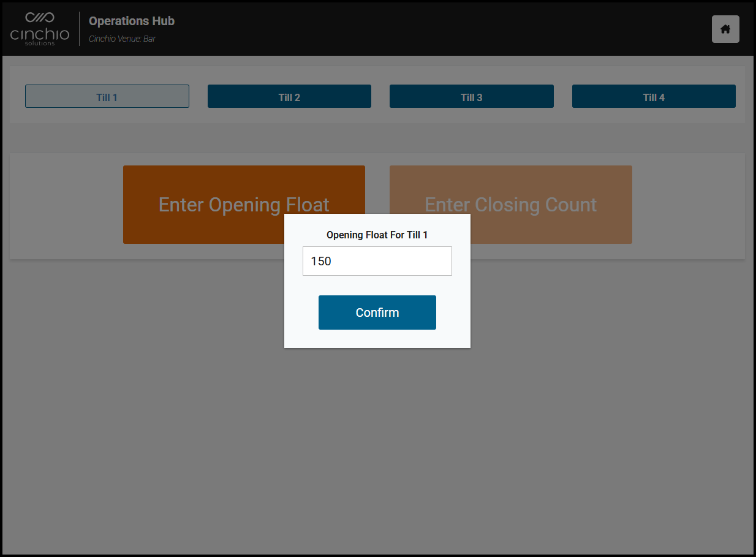This screenshot has height=557, width=756.
Task: Click the Cinchio Venue: Bar subtitle
Action: pyautogui.click(x=122, y=39)
